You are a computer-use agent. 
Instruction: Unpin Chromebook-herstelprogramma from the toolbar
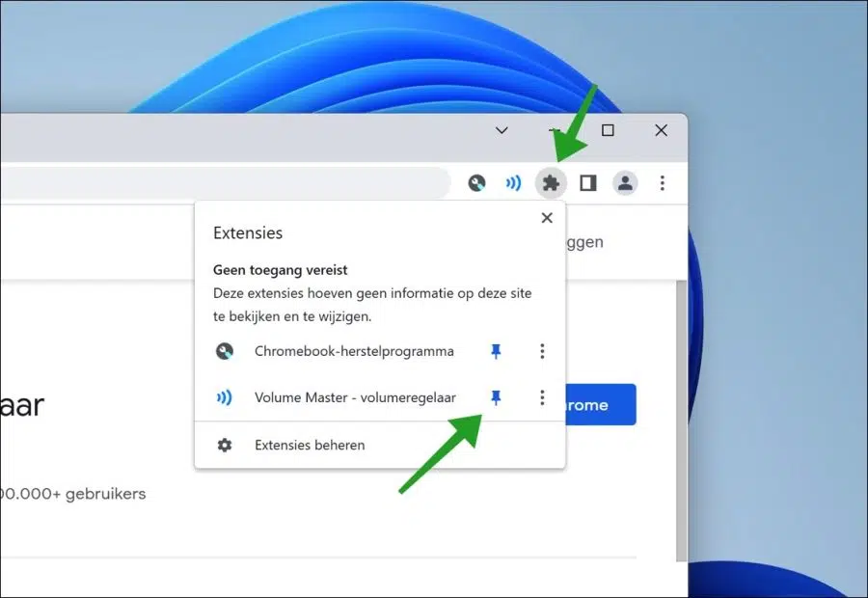click(x=496, y=351)
